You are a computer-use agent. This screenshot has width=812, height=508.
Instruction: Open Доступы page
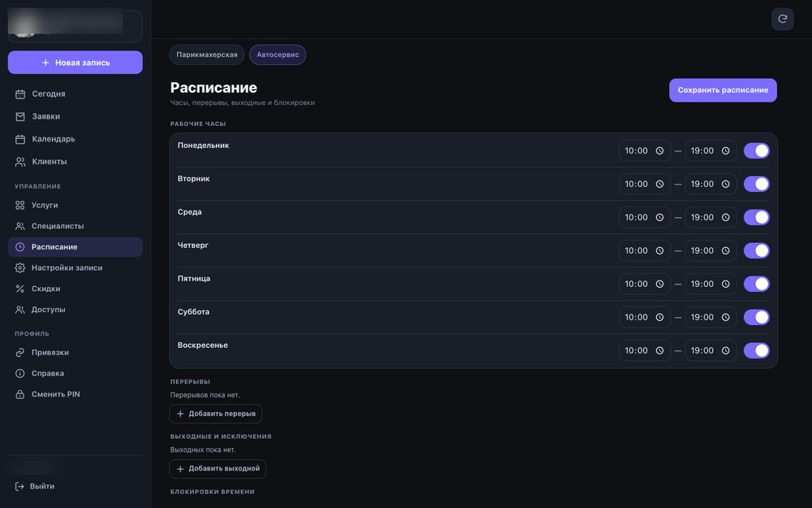click(75, 310)
